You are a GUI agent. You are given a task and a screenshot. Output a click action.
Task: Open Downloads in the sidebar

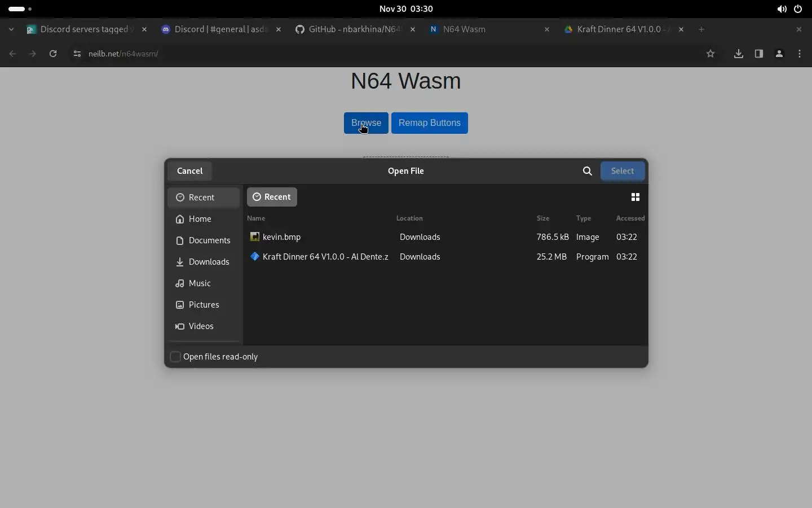tap(204, 262)
